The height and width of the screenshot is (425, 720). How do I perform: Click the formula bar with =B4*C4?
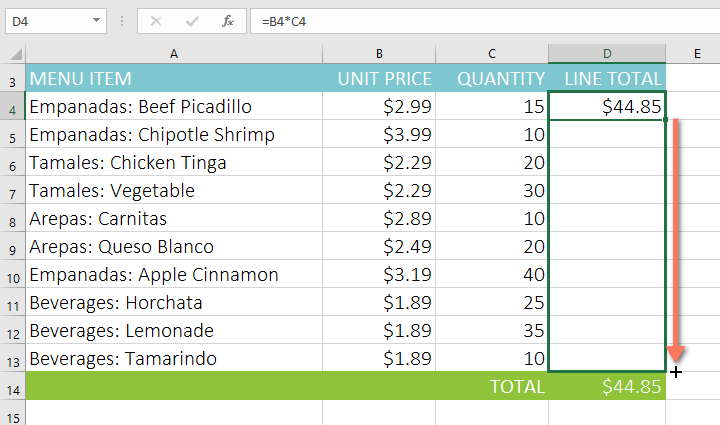pos(480,20)
